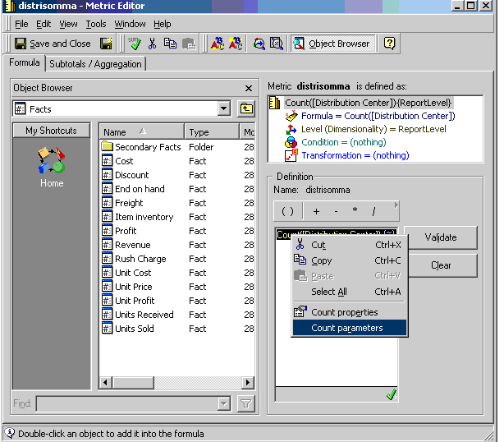504x442 pixels.
Task: Choose Count properties from context menu
Action: point(350,312)
